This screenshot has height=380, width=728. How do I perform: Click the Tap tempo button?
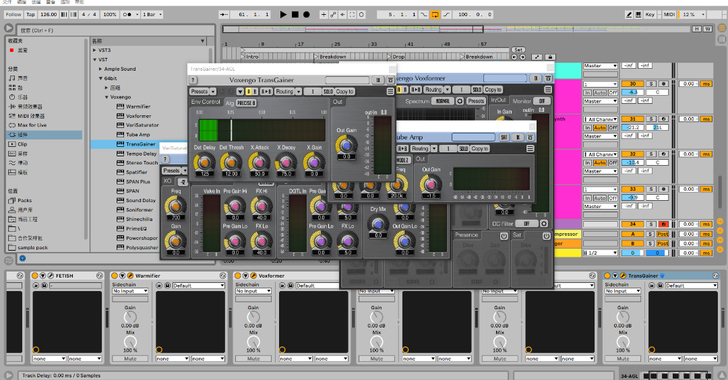click(31, 14)
